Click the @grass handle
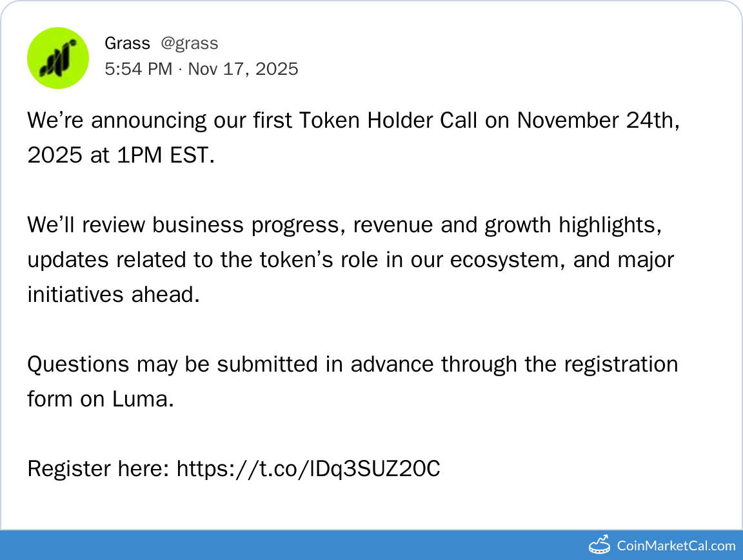This screenshot has width=743, height=560. pos(189,43)
